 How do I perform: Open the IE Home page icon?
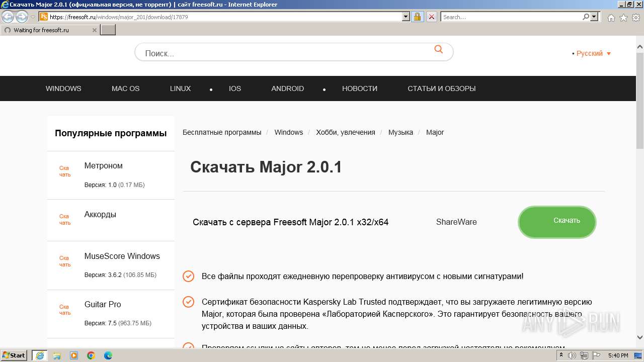pyautogui.click(x=611, y=18)
